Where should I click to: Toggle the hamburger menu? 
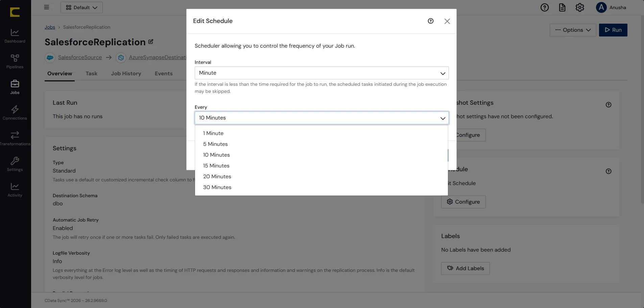point(47,7)
